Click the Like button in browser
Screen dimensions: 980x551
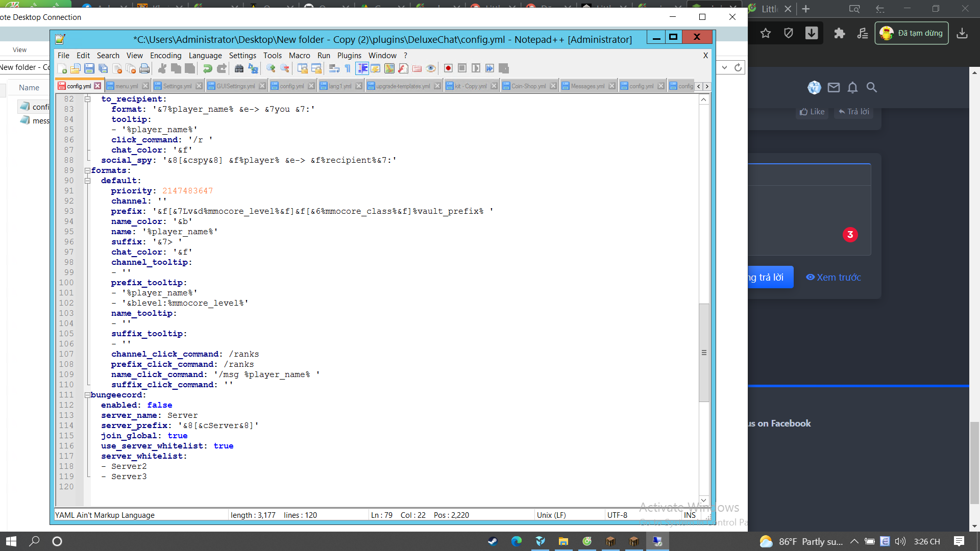pos(812,112)
